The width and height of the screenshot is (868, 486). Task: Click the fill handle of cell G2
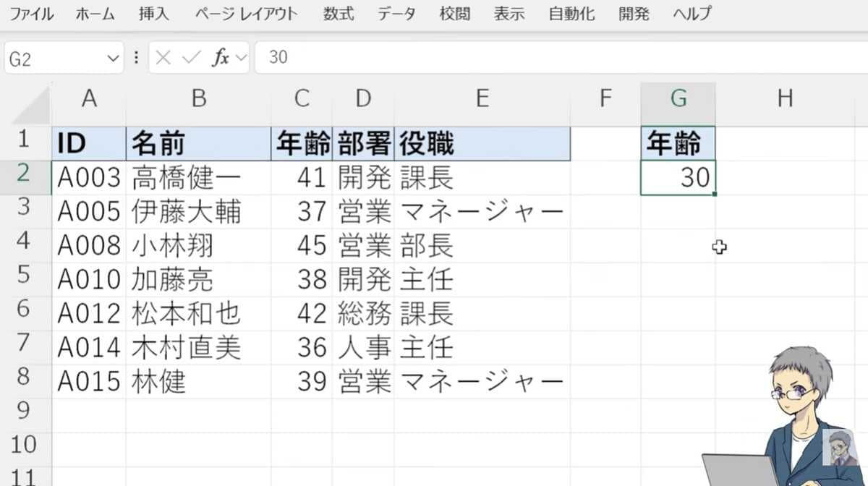715,194
